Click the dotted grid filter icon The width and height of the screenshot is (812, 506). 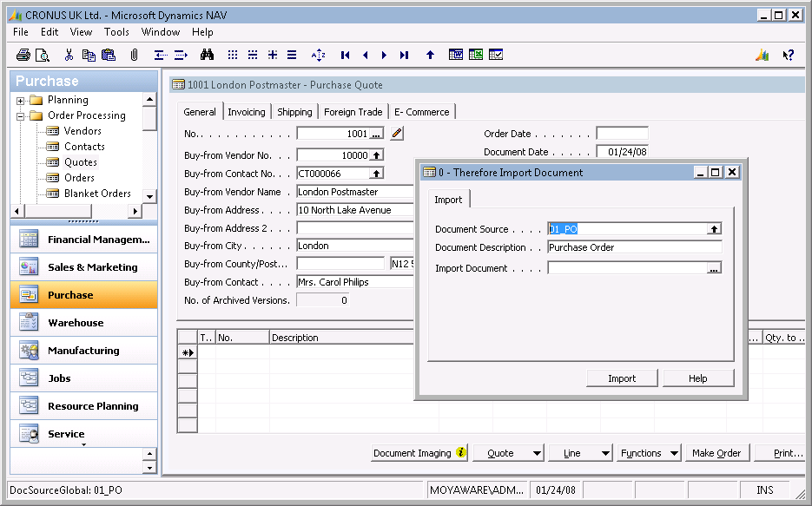[x=233, y=55]
